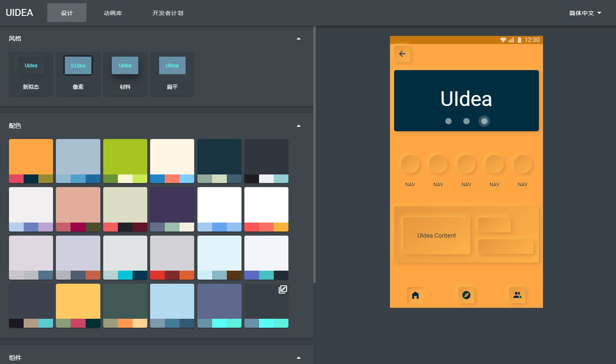Tap the fourth NAV circle button
The width and height of the screenshot is (616, 364).
tap(494, 164)
